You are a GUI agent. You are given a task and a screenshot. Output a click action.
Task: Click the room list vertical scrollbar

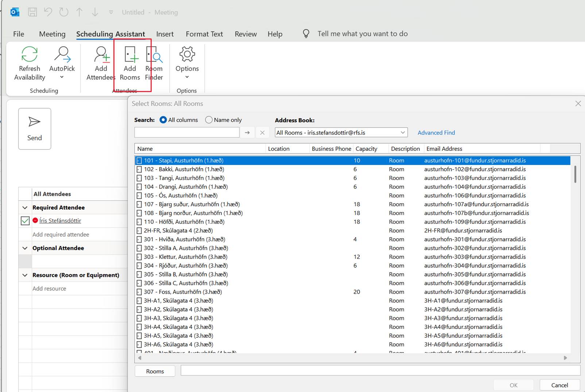click(x=575, y=174)
